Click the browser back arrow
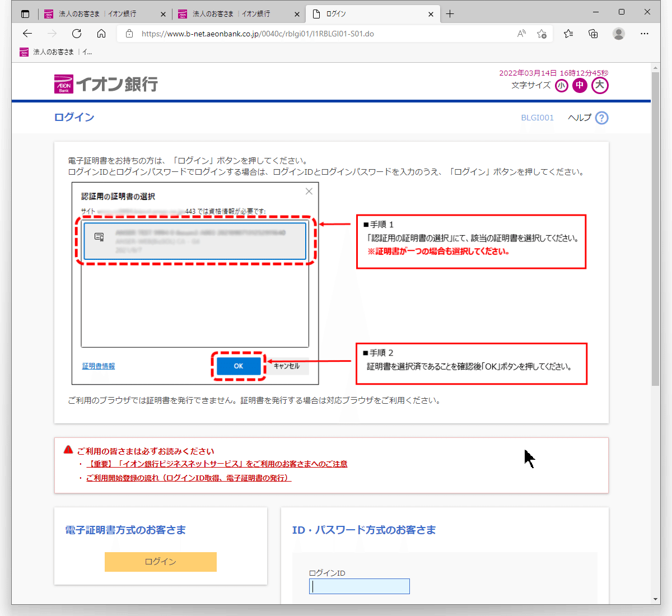This screenshot has height=616, width=672. (x=27, y=34)
